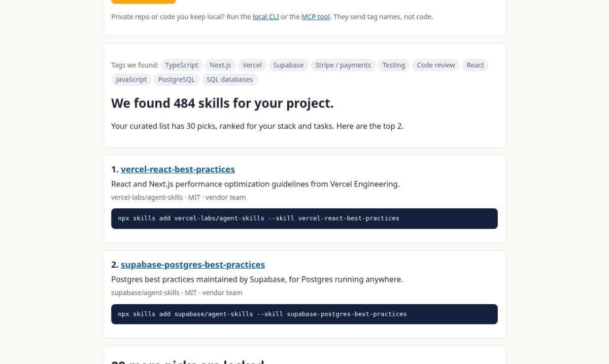Click the Postgres best practices description text
The height and width of the screenshot is (364, 609).
click(257, 279)
